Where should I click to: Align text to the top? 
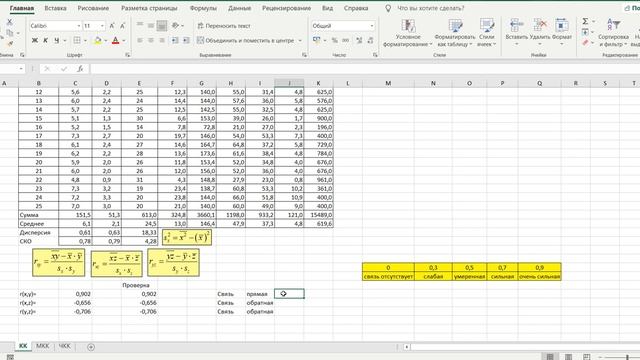[x=140, y=26]
